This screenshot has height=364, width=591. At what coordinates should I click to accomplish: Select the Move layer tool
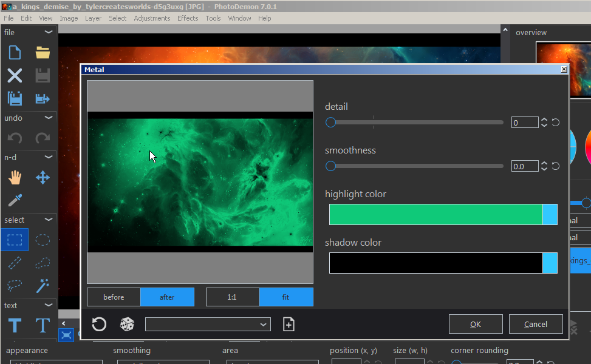[43, 177]
